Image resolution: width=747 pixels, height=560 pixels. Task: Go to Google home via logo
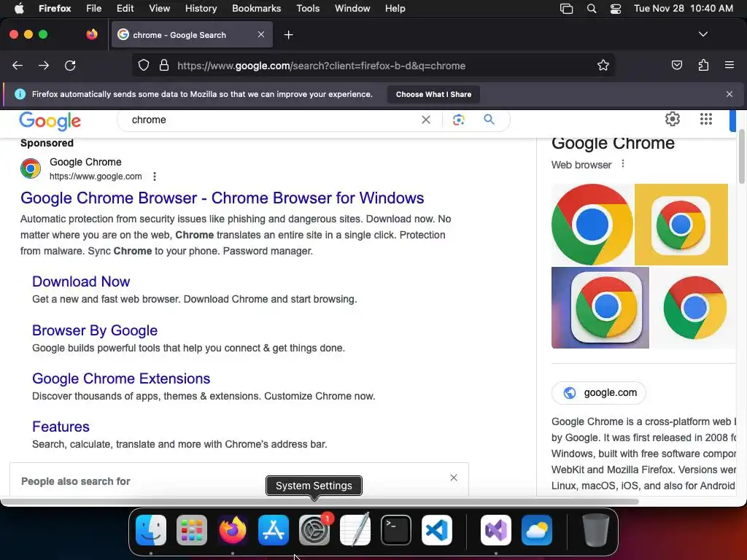[x=50, y=121]
